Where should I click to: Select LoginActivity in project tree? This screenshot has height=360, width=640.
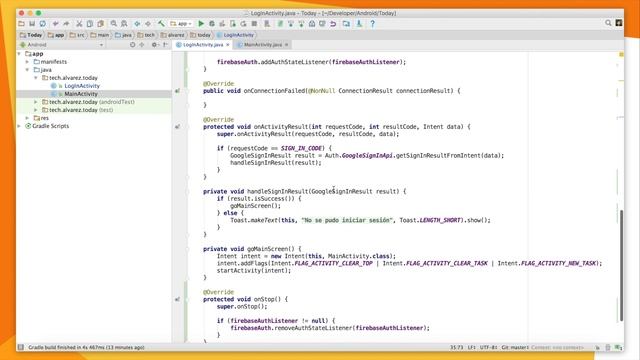[82, 86]
